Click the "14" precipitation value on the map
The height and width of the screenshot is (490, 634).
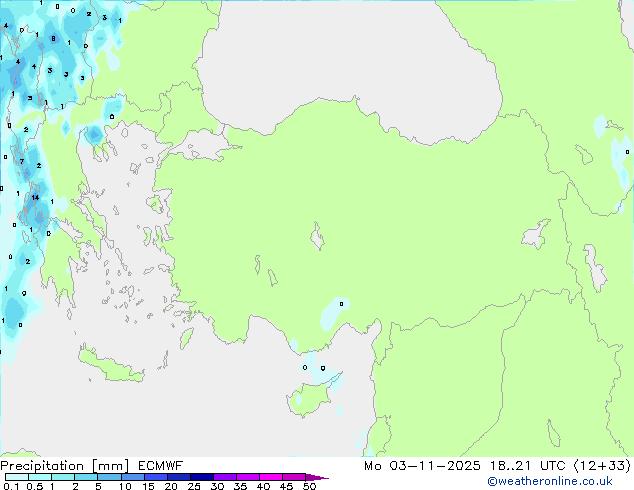[x=35, y=198]
